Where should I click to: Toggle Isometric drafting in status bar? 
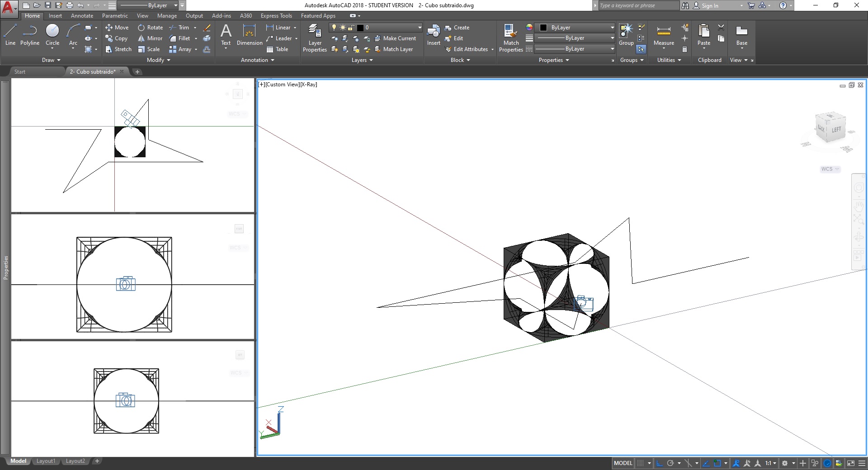tap(688, 463)
